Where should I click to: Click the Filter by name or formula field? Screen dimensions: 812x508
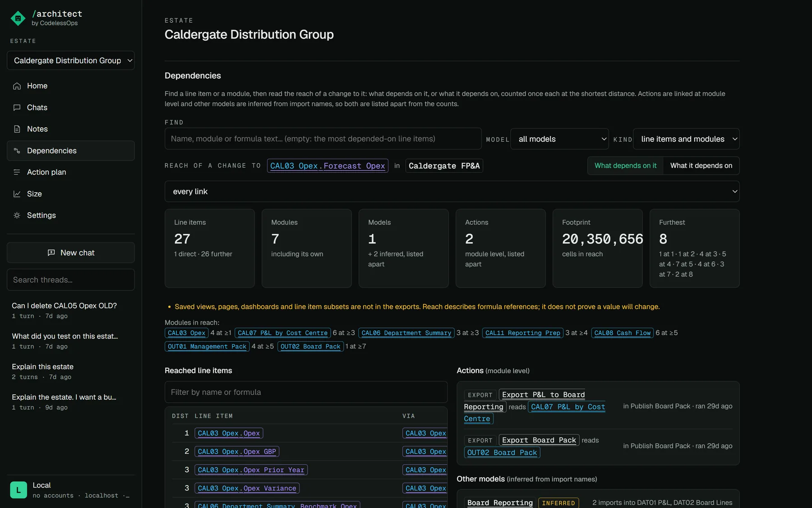[x=306, y=392]
